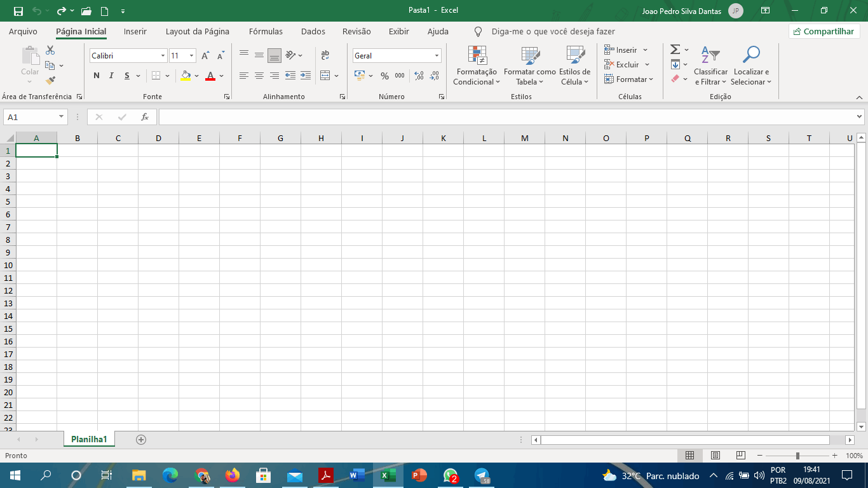
Task: Expand the font name dropdown
Action: pos(163,56)
